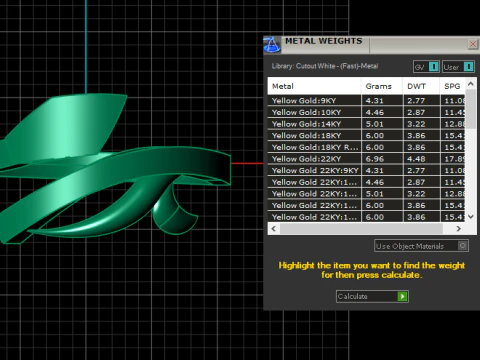Image resolution: width=480 pixels, height=360 pixels.
Task: Close the Metal Weights panel
Action: 473,44
